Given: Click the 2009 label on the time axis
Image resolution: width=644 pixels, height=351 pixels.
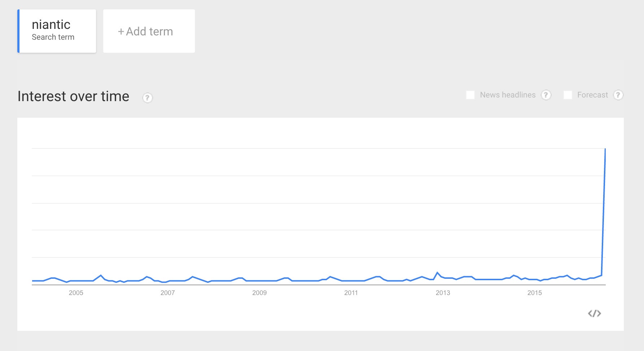Looking at the screenshot, I should [x=259, y=293].
